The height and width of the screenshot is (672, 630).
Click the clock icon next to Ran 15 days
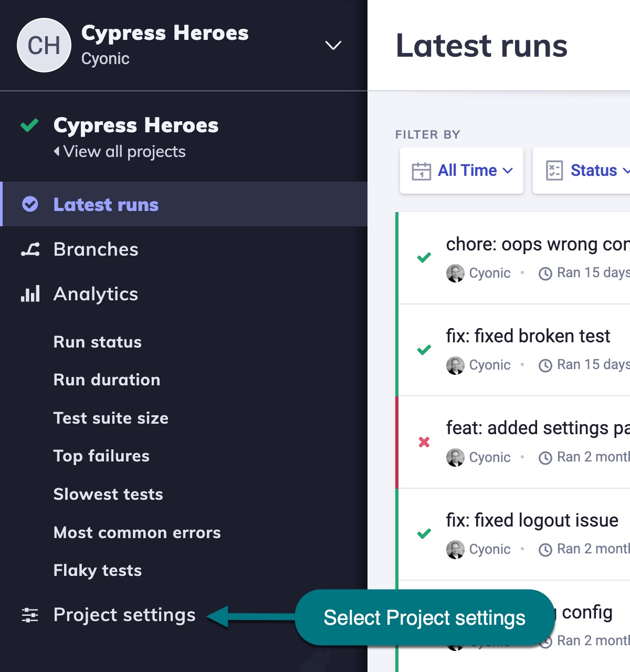545,272
